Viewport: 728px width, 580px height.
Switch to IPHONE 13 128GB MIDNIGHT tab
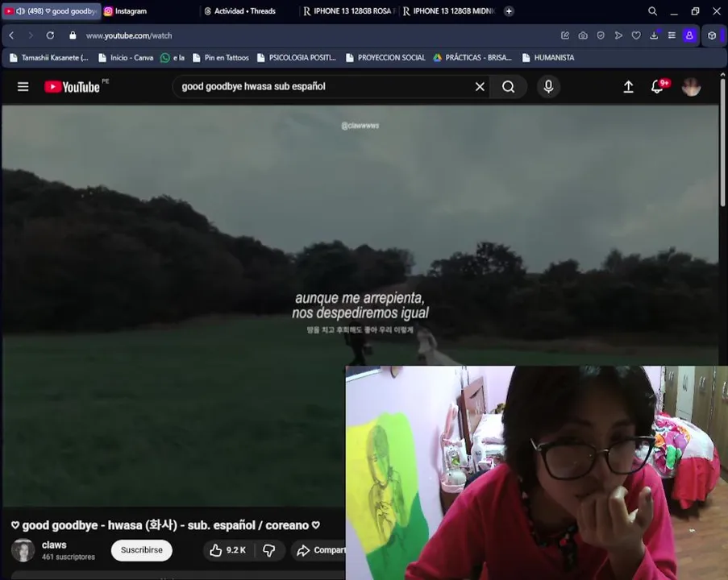(449, 11)
